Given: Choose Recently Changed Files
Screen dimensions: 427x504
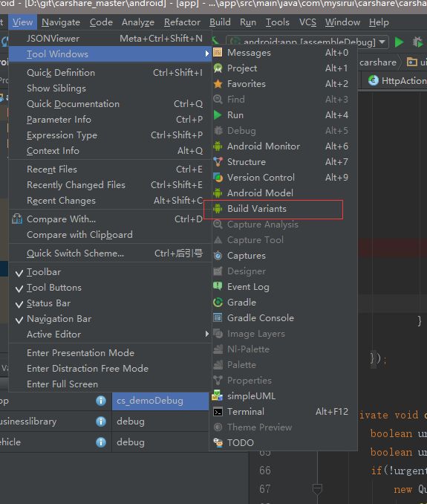Looking at the screenshot, I should [110, 185].
